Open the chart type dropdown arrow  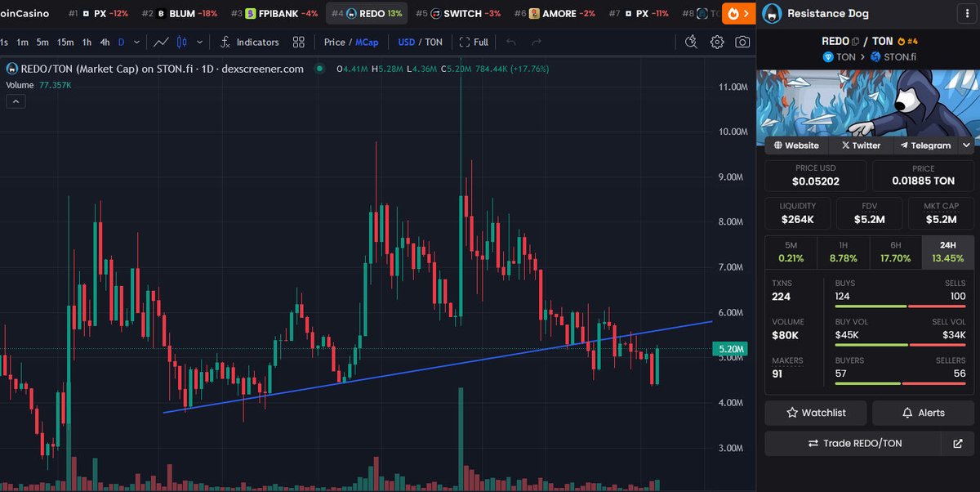[200, 42]
